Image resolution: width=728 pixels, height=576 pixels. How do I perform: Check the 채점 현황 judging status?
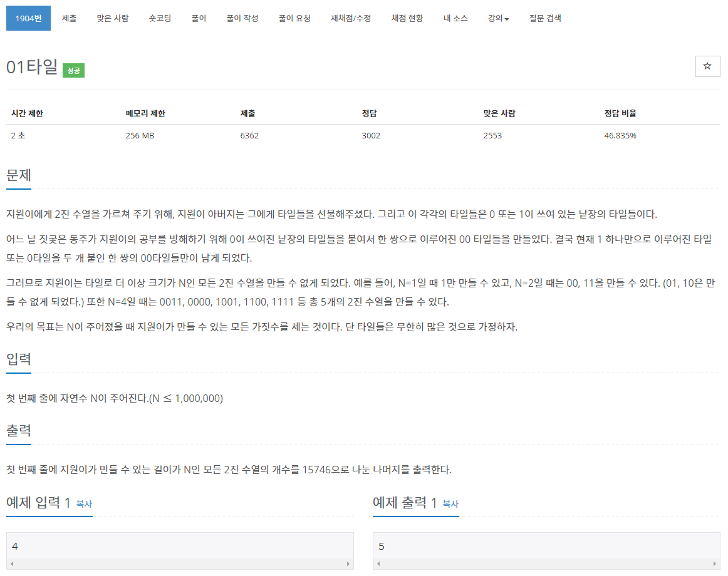406,18
